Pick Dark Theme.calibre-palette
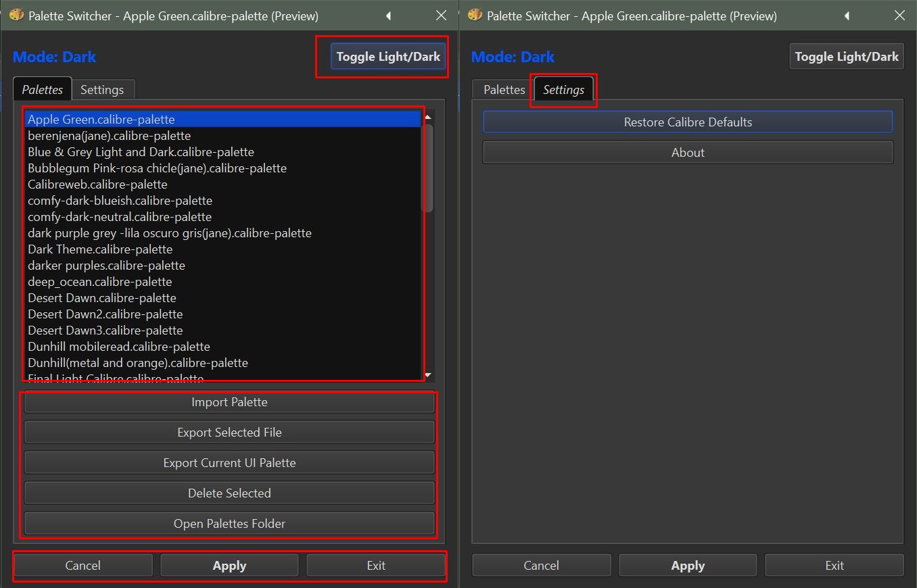917x588 pixels. coord(223,249)
